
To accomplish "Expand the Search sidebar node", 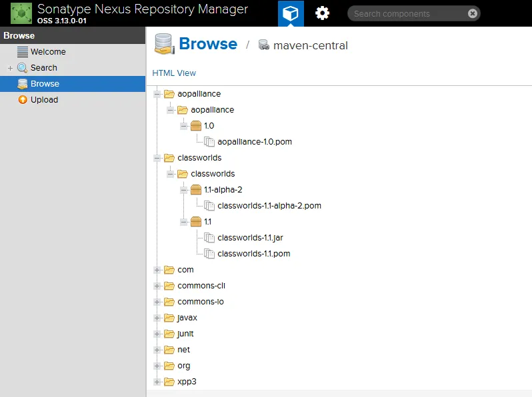I will tap(10, 68).
